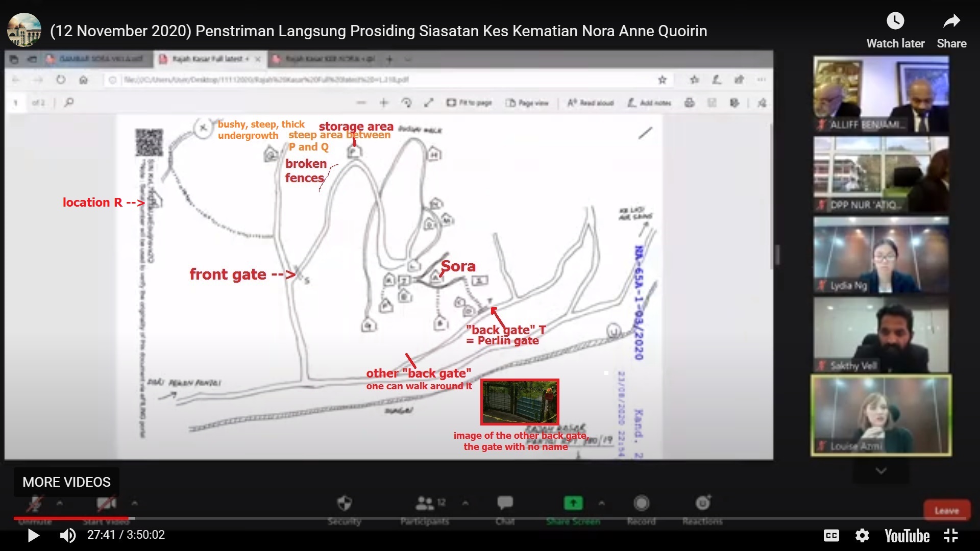Screen dimensions: 980x551
Task: Open Share Screen options arrow
Action: 602,503
